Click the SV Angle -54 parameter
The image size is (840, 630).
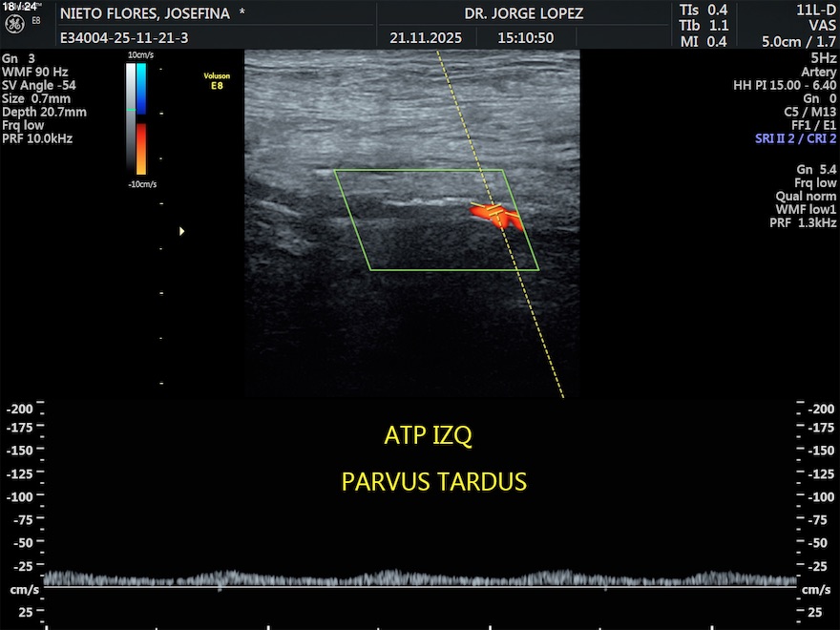[39, 85]
